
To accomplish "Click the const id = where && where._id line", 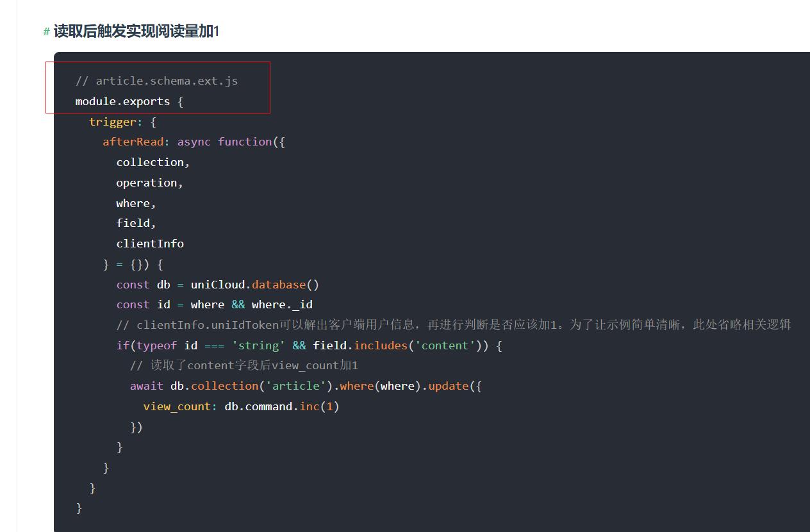I will coord(214,304).
